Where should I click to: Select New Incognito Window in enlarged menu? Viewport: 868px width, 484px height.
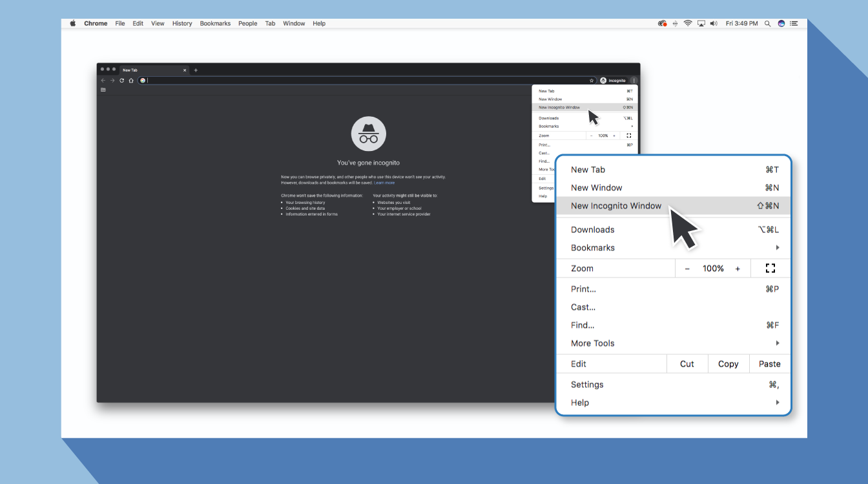coord(616,206)
